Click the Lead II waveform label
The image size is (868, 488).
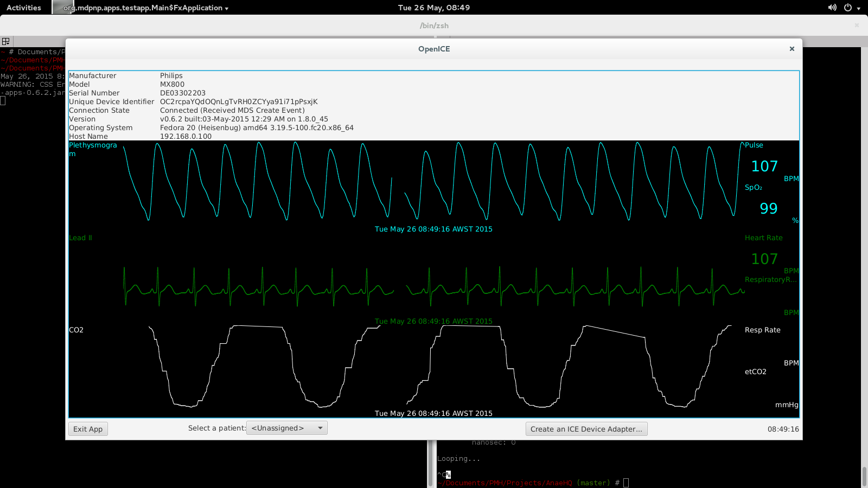click(80, 237)
